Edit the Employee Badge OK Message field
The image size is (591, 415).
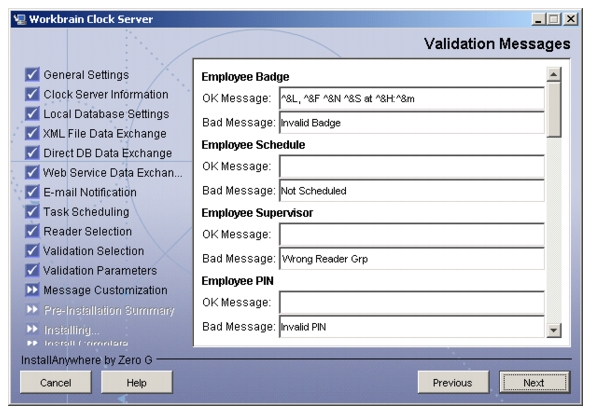click(412, 98)
